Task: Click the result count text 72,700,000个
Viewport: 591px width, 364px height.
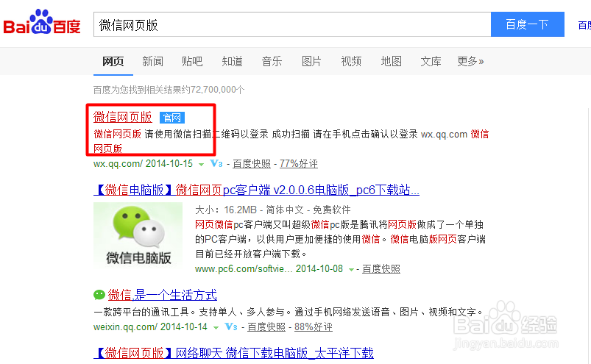Action: (217, 90)
